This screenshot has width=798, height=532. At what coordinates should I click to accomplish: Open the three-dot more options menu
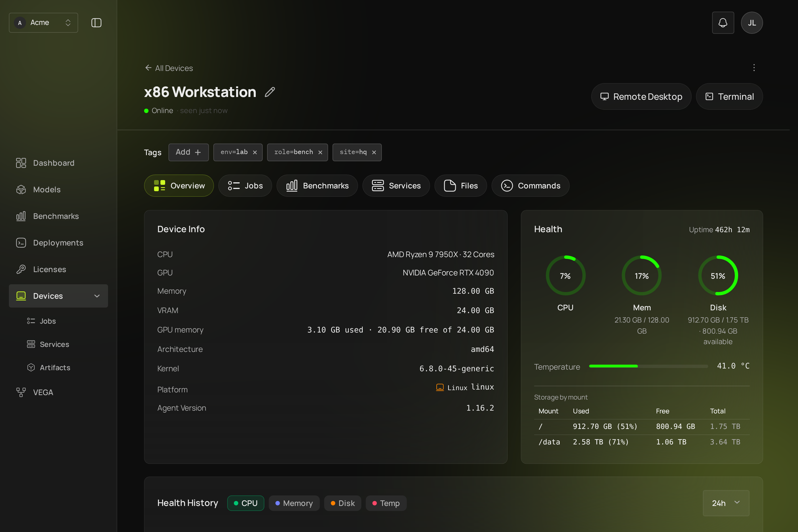[754, 68]
